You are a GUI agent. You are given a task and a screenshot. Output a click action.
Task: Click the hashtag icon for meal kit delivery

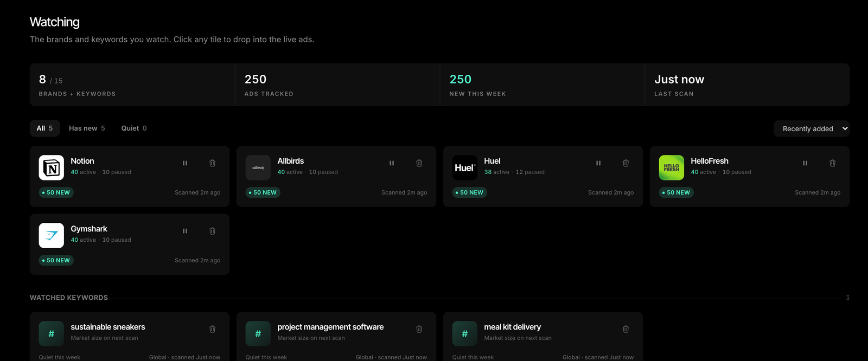pos(465,334)
